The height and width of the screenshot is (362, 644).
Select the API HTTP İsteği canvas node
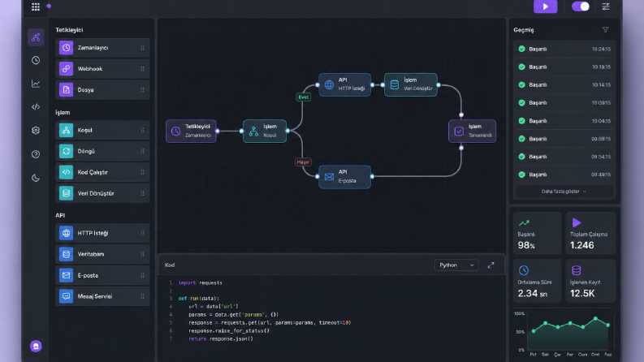click(x=344, y=84)
